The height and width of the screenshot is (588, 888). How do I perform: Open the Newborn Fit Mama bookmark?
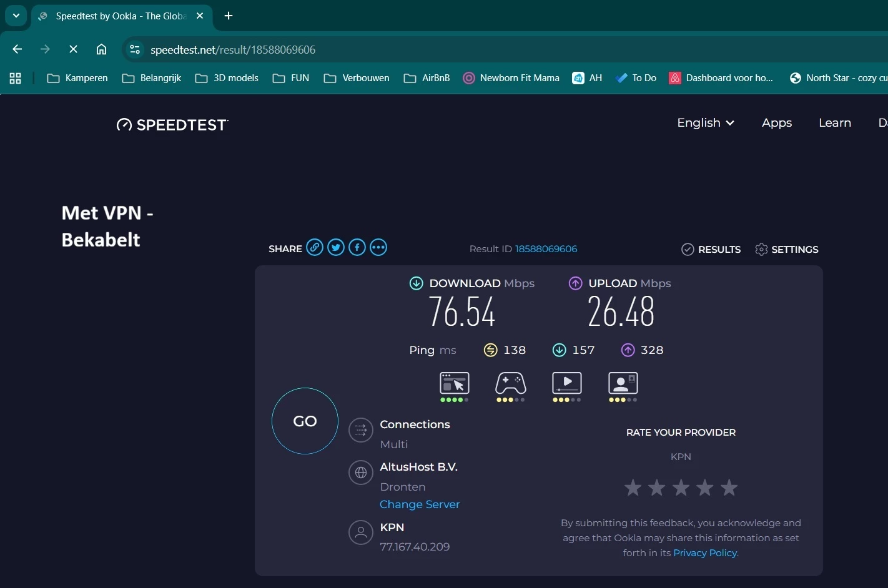coord(511,78)
